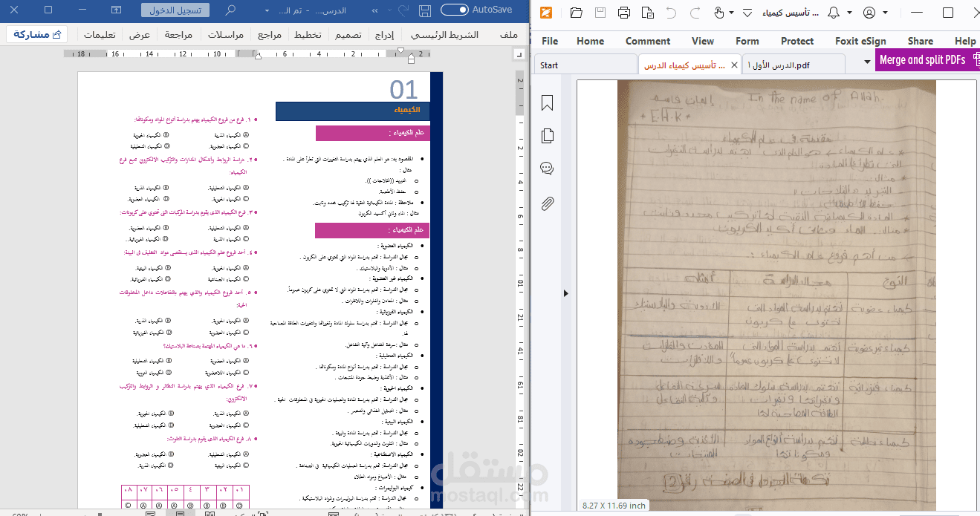Save the Word document via quick access icon

tap(424, 10)
